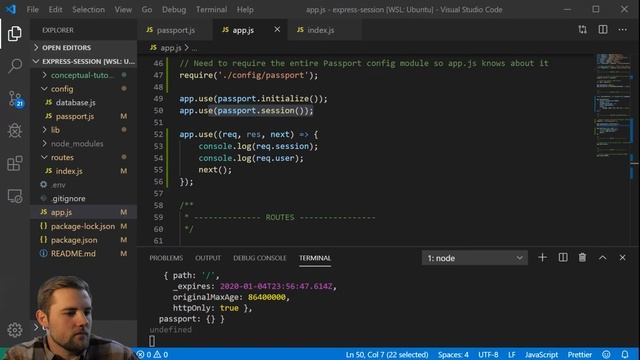
Task: Split the terminal panel
Action: [563, 258]
